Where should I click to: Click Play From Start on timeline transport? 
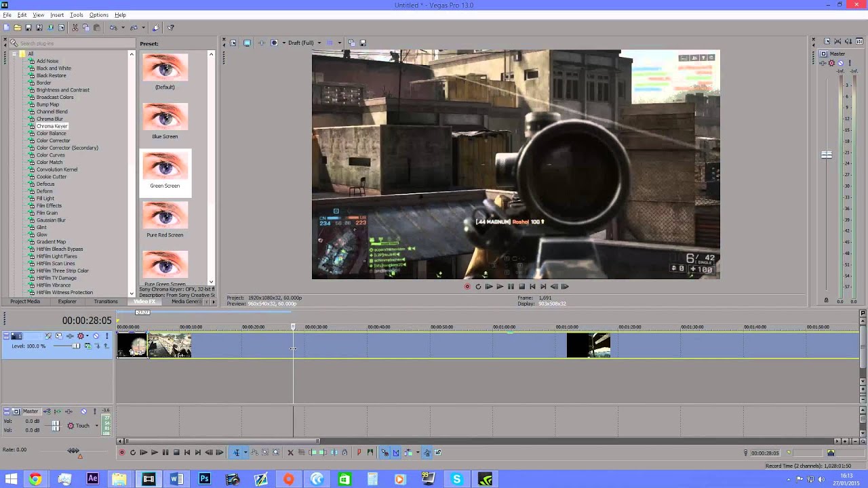143,452
